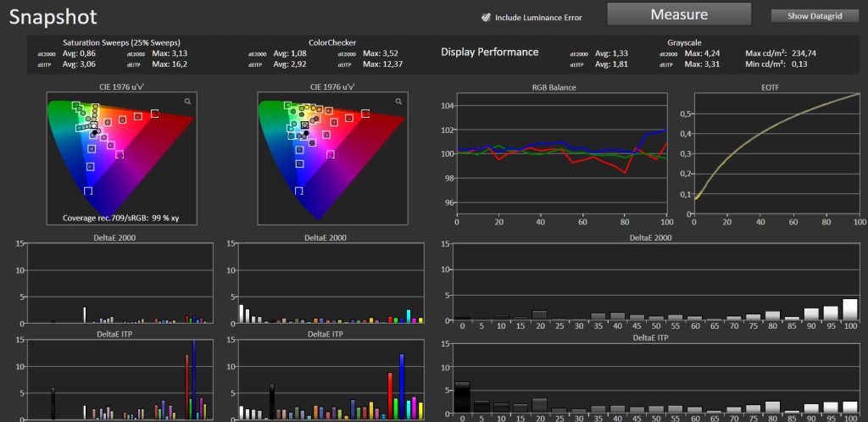Click the 100 percent bar in Grayscale DeltaE 2000

849,309
